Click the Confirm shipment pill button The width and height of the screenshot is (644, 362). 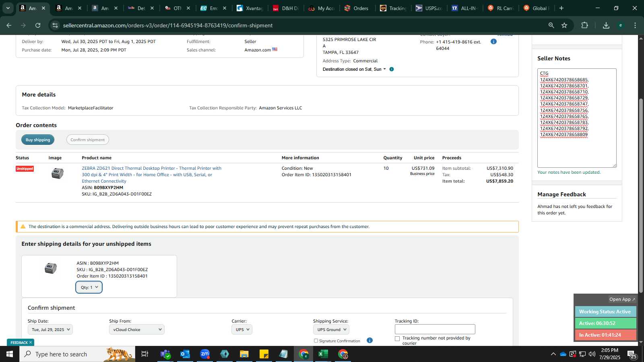87,140
